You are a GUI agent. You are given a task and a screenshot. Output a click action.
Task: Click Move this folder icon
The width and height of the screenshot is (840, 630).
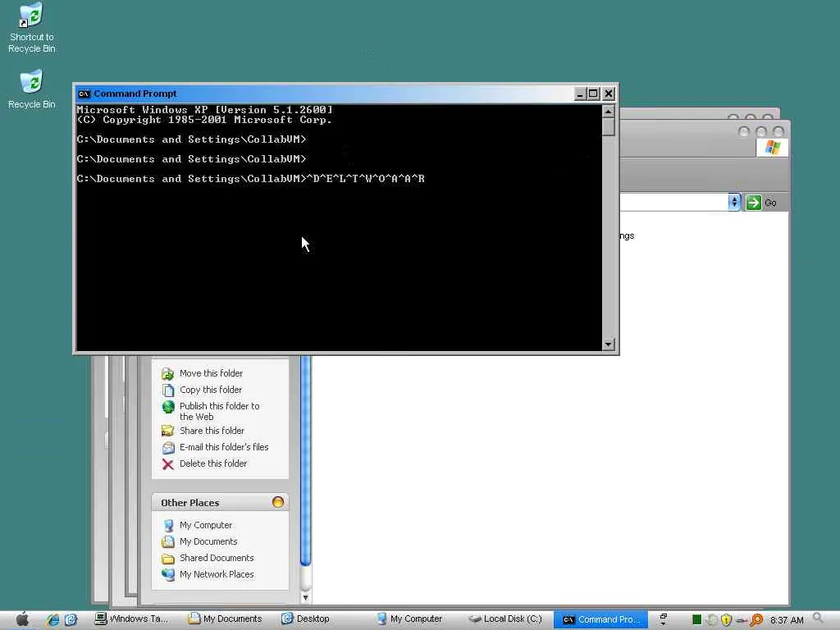tap(167, 373)
